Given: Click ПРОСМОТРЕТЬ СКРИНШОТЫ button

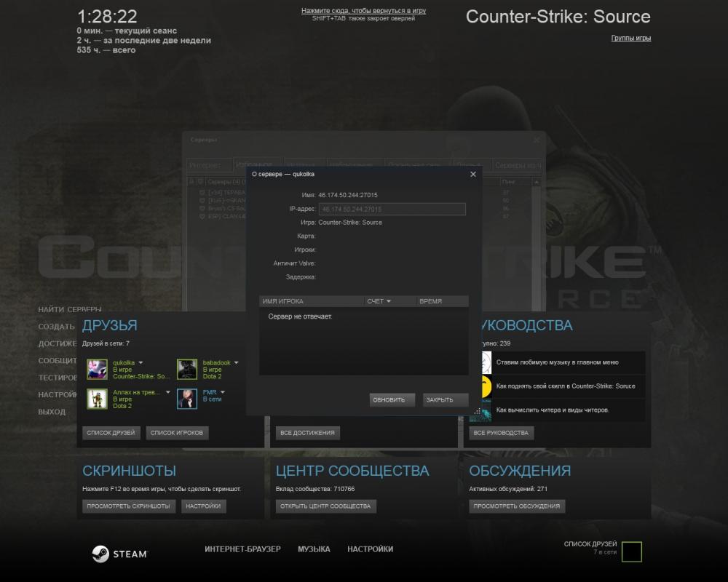Looking at the screenshot, I should [x=129, y=506].
